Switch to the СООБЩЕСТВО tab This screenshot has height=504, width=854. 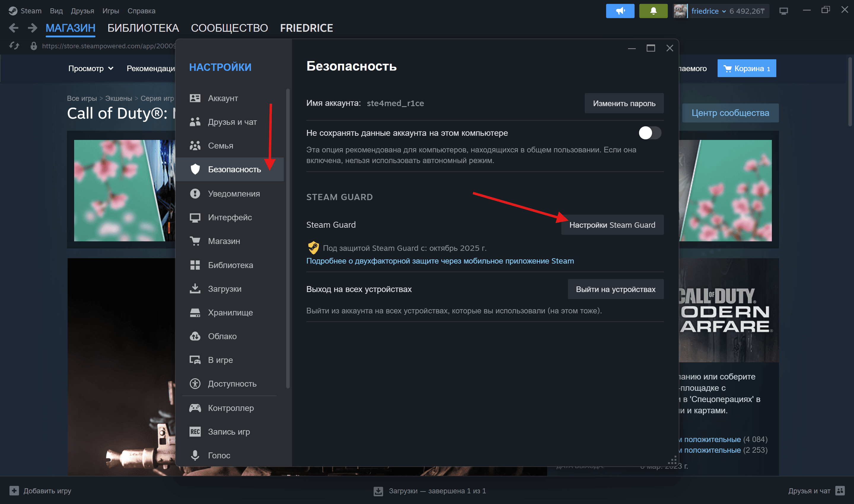pos(229,28)
